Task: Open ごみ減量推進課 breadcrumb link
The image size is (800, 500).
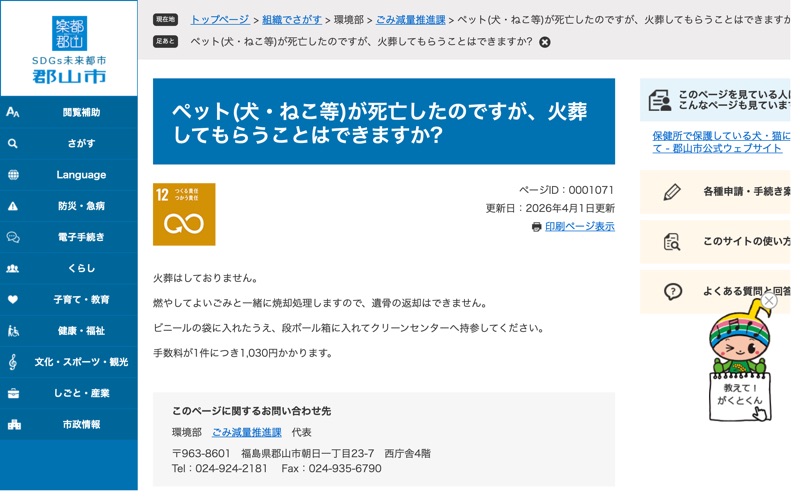Action: tap(411, 20)
